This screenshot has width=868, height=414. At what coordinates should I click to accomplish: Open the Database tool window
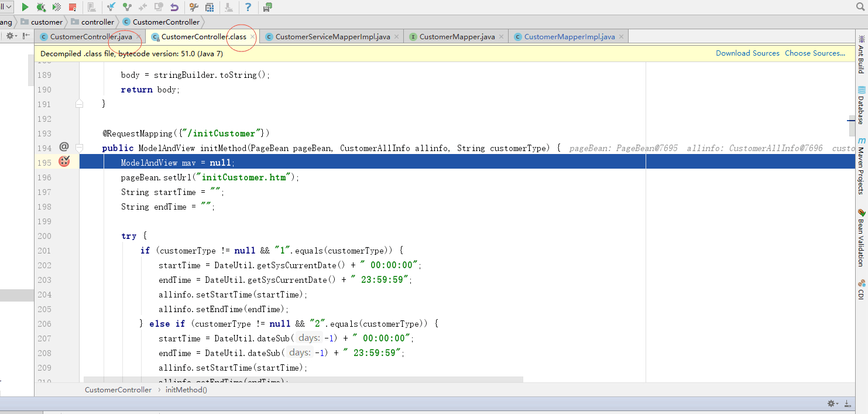pos(861,105)
